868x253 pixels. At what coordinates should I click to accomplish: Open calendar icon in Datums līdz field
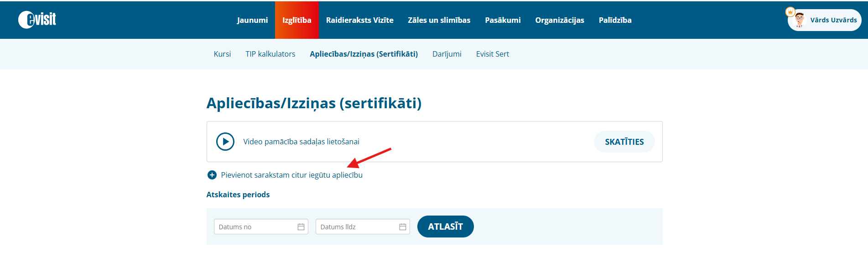403,227
